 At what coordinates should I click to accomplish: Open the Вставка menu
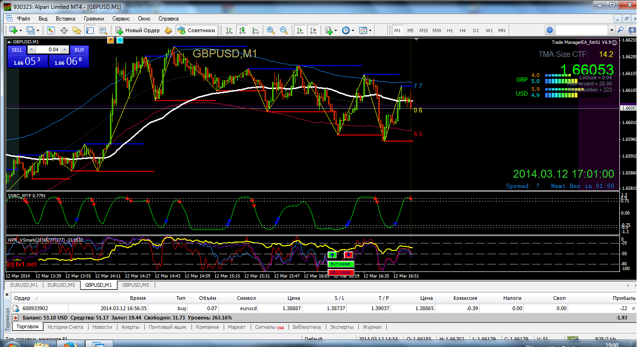65,19
